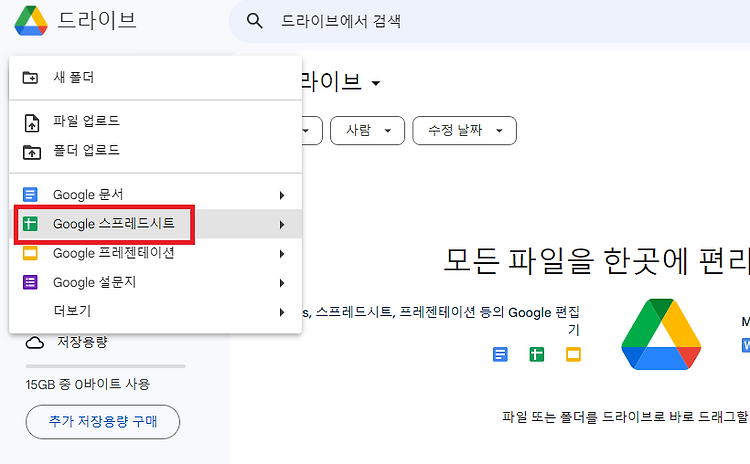Click the 드라이브 product name text
The height and width of the screenshot is (464, 750).
coord(97,21)
